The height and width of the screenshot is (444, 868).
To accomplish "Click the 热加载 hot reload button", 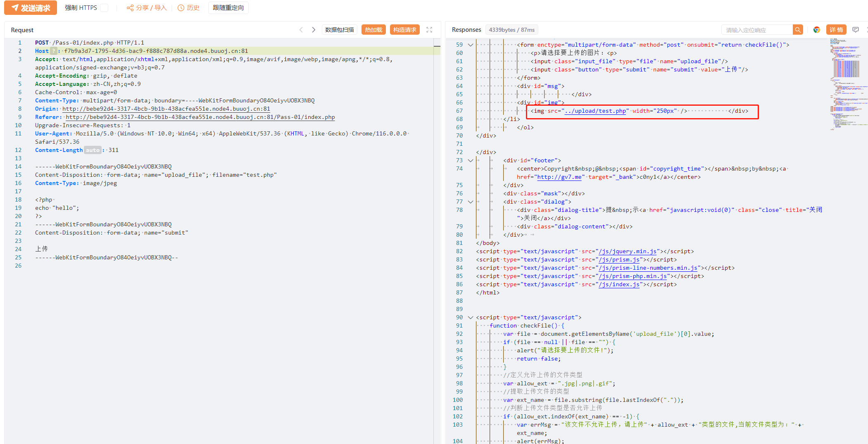I will click(x=373, y=30).
